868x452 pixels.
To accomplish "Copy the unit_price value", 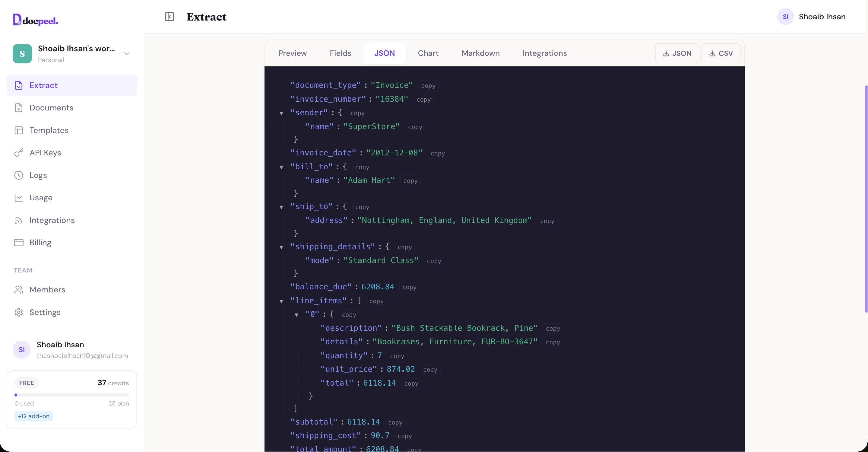I will coord(430,369).
